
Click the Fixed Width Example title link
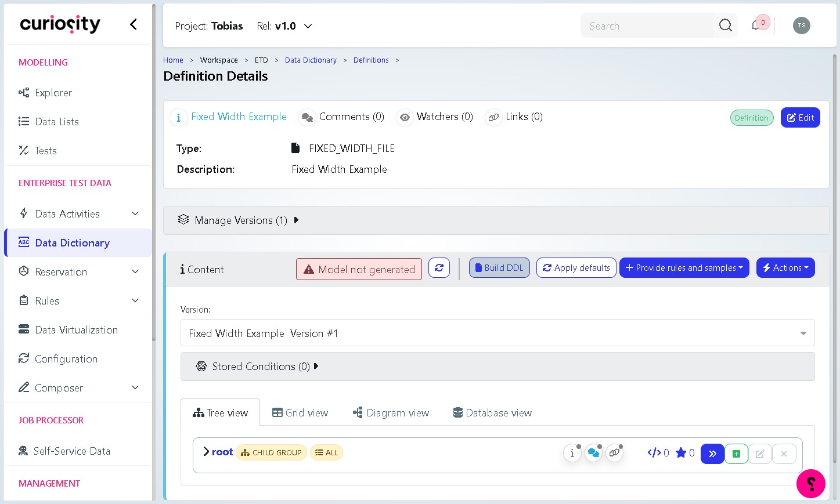(x=239, y=117)
